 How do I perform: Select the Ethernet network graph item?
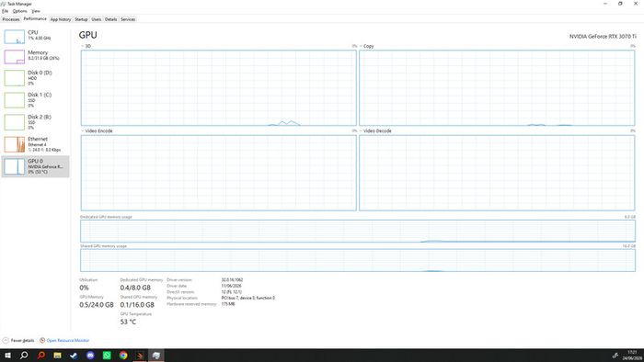(35, 144)
